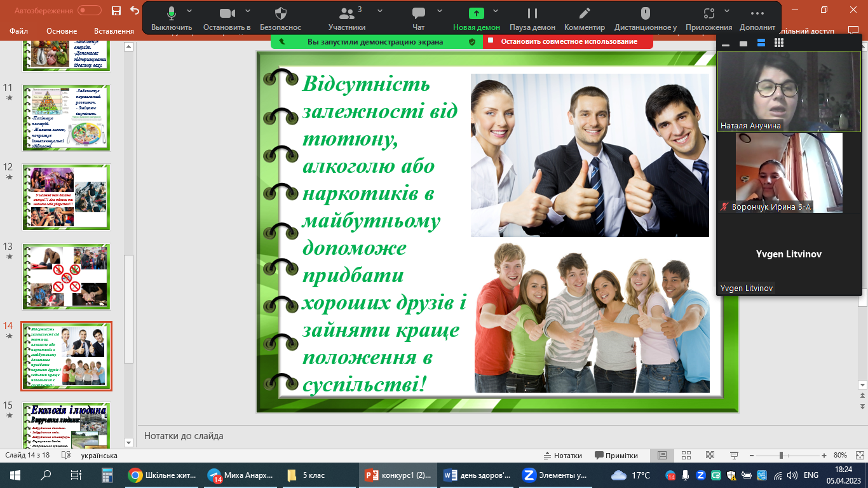Click slide panel scroll up arrow
Viewport: 868px width, 488px height.
(129, 47)
